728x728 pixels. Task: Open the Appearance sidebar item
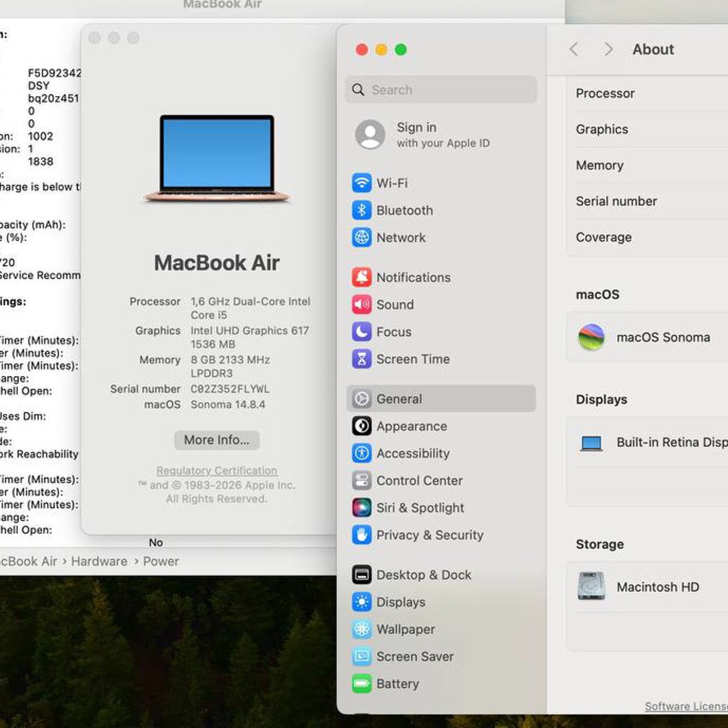441,427
